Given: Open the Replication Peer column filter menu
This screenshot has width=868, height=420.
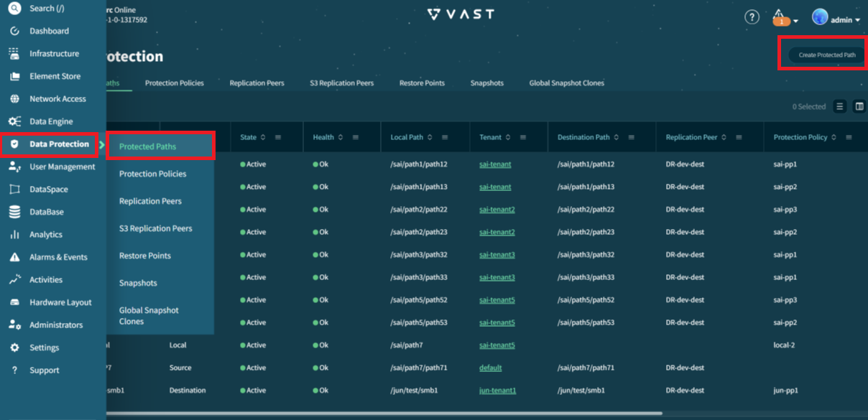Looking at the screenshot, I should [739, 137].
